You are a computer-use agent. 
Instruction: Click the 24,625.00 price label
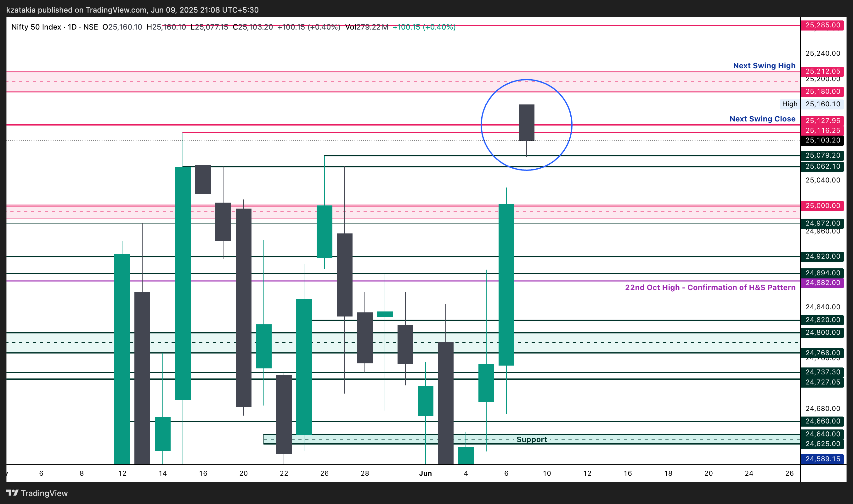pos(822,444)
